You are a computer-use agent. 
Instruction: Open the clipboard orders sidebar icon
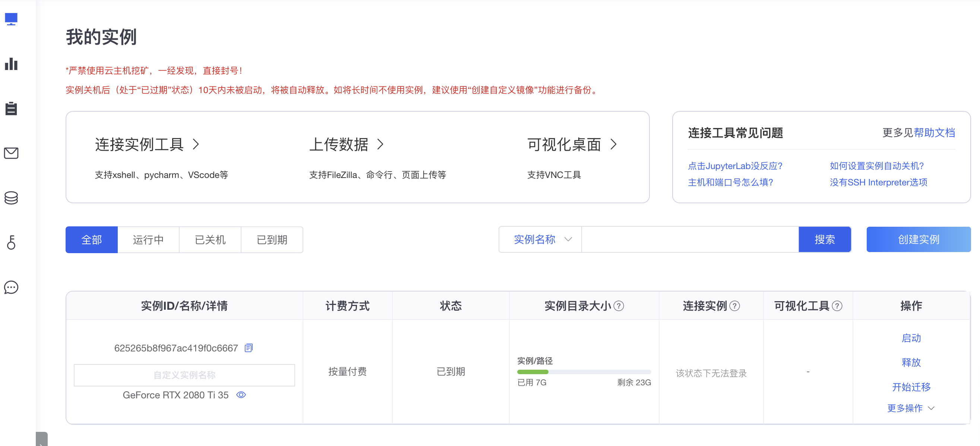click(11, 108)
